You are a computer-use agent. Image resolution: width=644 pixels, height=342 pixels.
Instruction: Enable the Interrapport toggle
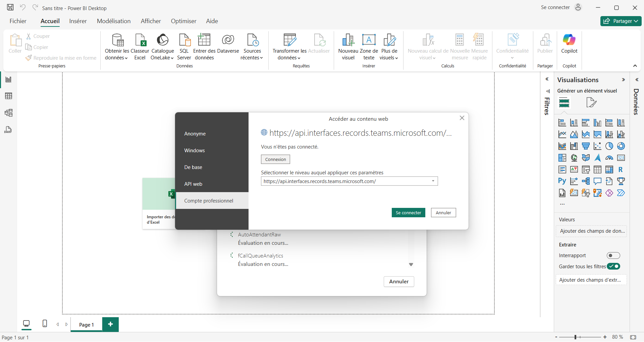click(613, 255)
